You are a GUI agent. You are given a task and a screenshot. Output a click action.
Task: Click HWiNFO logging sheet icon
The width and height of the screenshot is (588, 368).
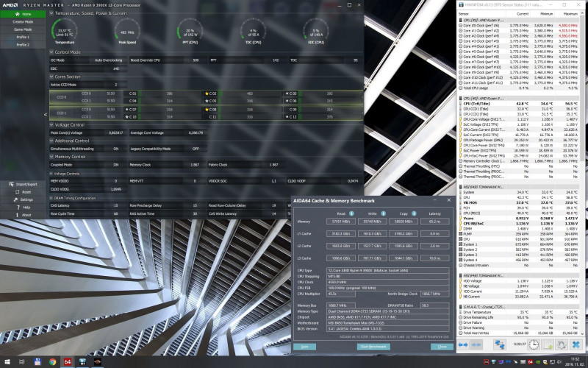point(548,344)
